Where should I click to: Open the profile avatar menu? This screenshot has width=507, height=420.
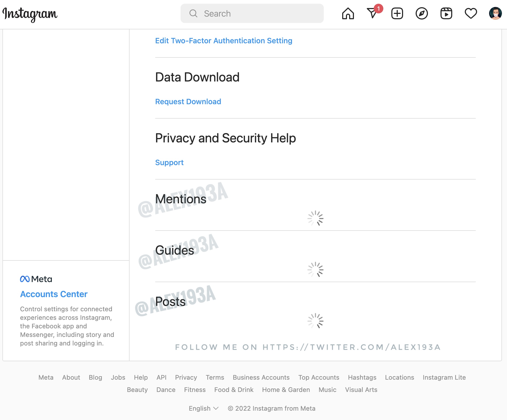point(496,13)
